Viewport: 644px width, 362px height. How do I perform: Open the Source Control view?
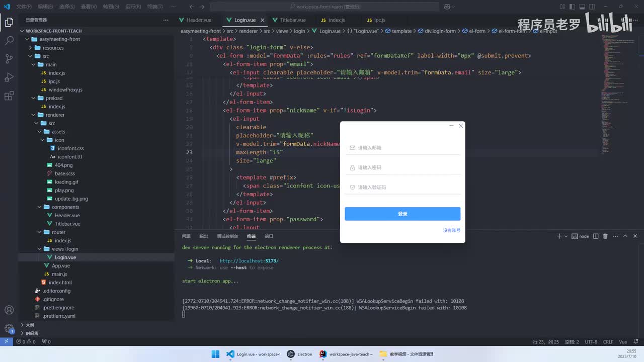tap(9, 59)
